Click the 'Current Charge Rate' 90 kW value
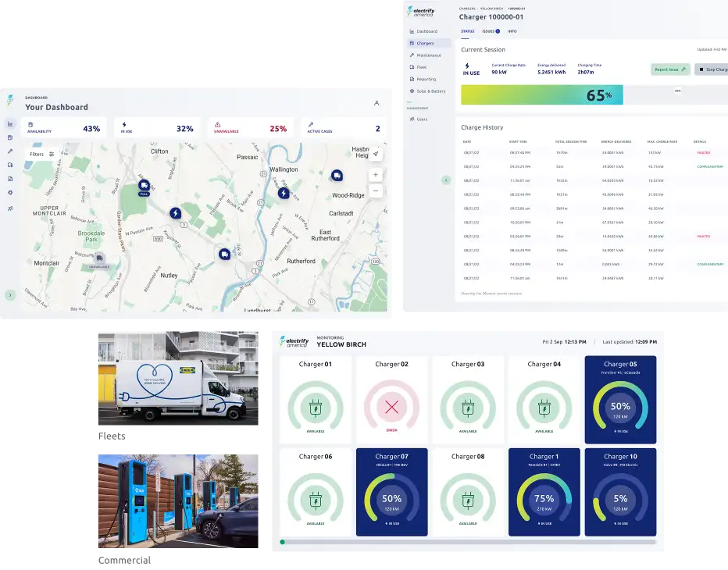Image resolution: width=728 pixels, height=570 pixels. coord(499,72)
